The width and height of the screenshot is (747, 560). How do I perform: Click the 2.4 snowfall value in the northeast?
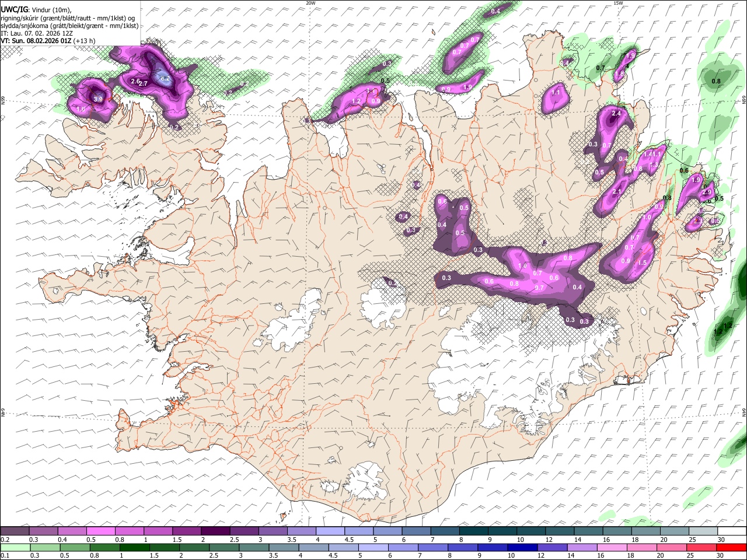point(616,113)
